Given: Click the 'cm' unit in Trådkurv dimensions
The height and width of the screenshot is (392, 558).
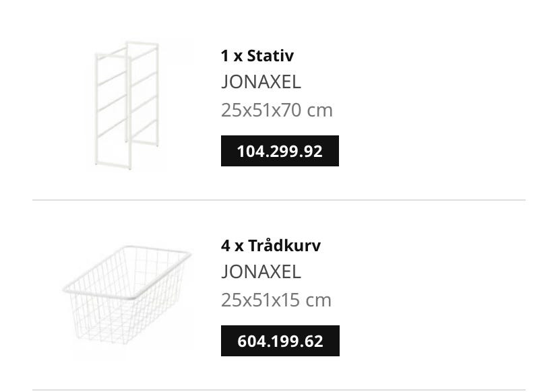Looking at the screenshot, I should point(319,300).
